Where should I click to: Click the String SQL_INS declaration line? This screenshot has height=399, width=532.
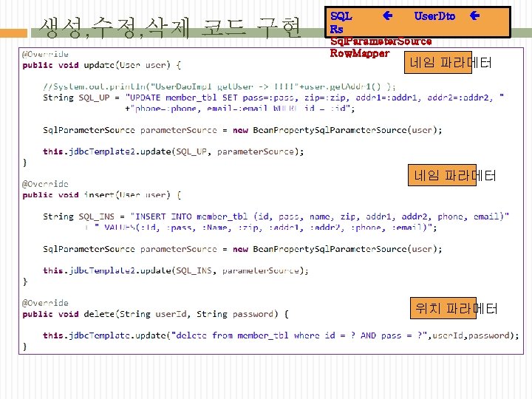pos(276,216)
